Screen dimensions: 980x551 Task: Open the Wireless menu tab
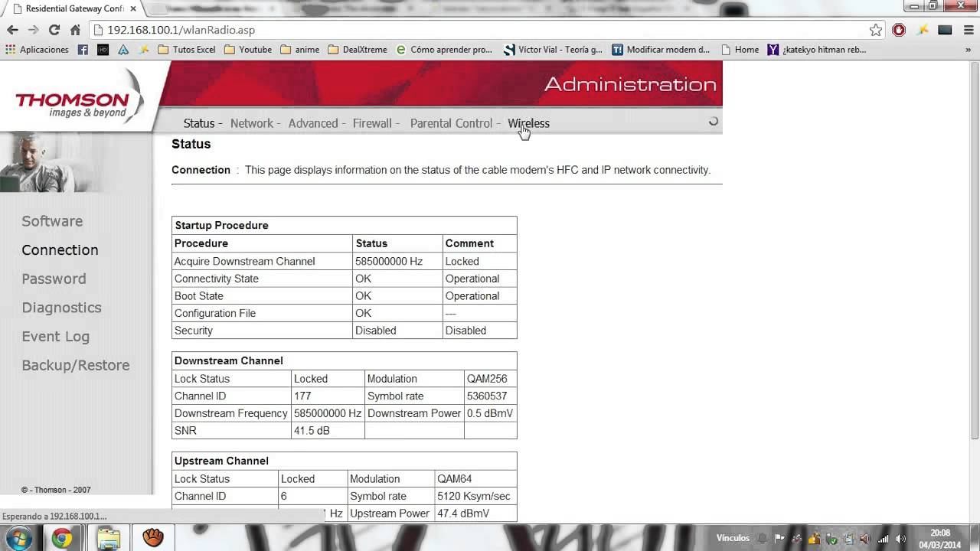[x=528, y=123]
